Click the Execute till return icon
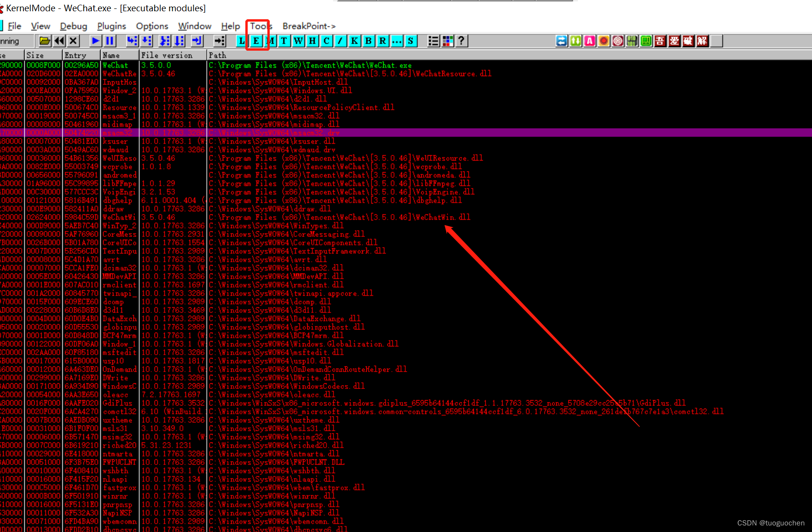This screenshot has height=532, width=812. coord(197,41)
